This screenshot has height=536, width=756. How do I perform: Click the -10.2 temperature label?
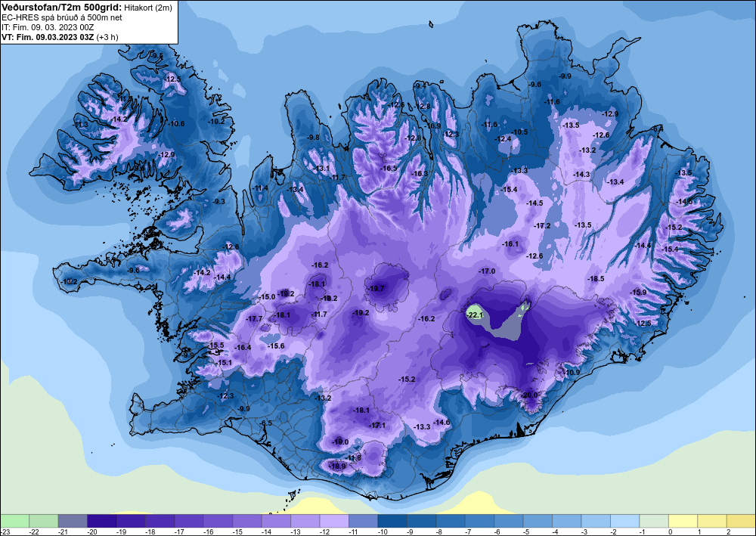216,122
